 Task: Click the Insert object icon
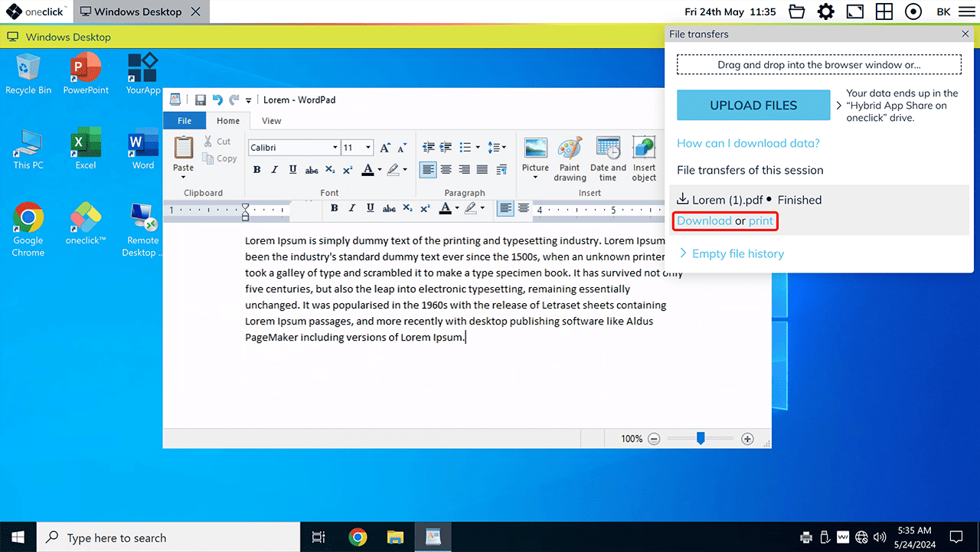point(644,159)
